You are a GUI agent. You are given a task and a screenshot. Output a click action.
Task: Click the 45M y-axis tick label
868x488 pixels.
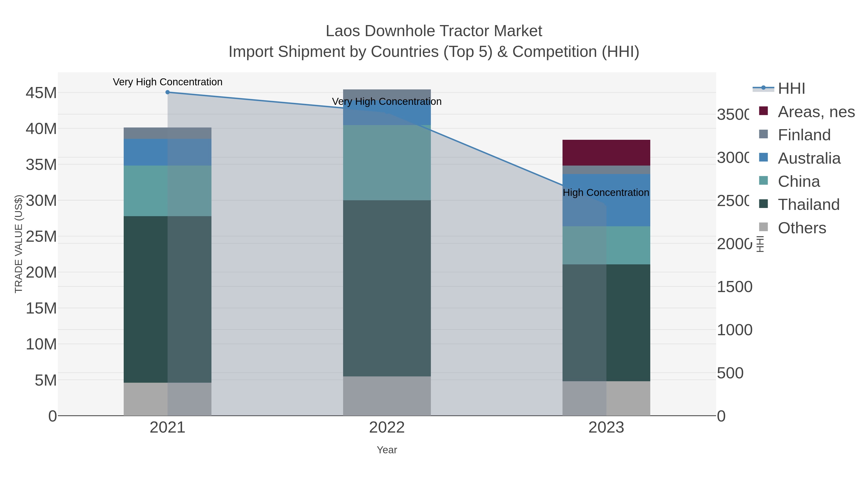(41, 93)
